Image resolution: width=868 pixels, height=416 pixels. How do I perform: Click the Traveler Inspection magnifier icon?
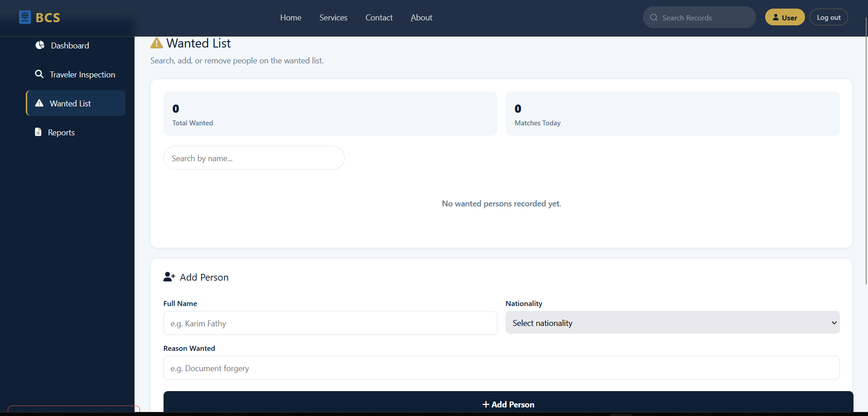[39, 74]
